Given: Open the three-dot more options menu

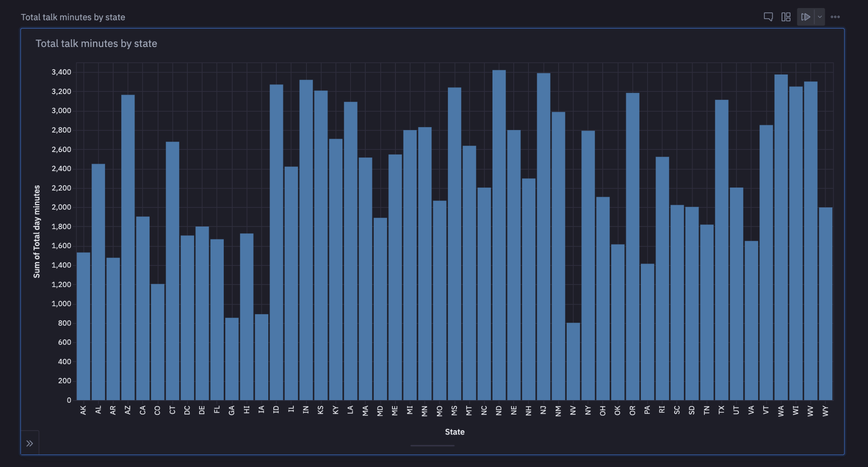Looking at the screenshot, I should [x=835, y=17].
